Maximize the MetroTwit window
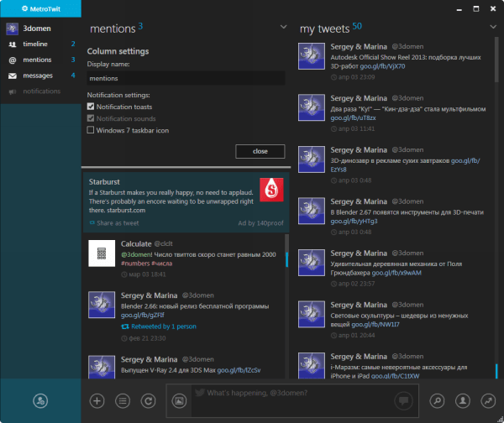 [476, 8]
